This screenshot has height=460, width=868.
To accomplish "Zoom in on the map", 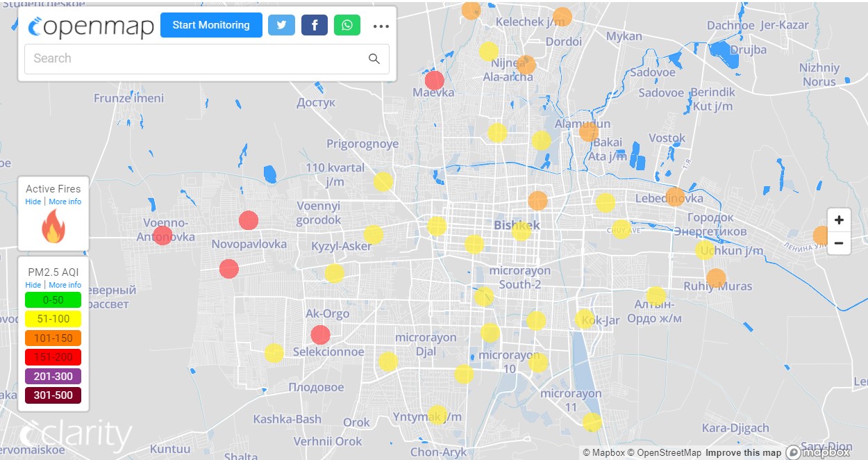I will pyautogui.click(x=839, y=220).
